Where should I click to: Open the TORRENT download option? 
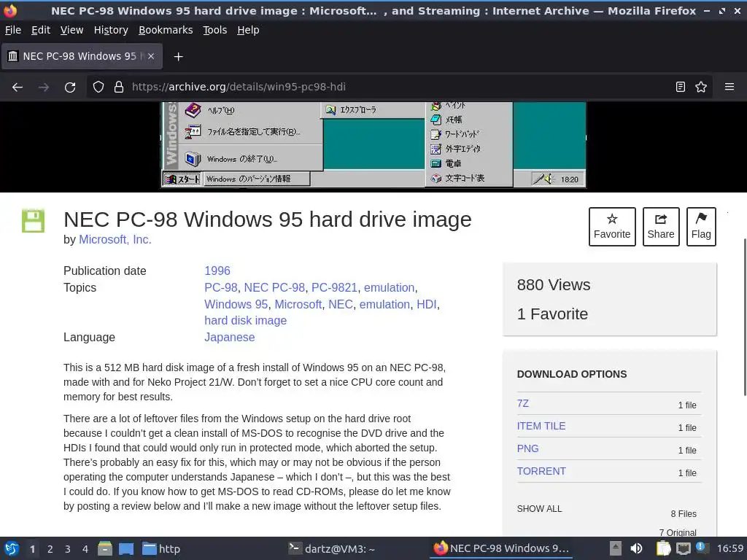point(541,472)
